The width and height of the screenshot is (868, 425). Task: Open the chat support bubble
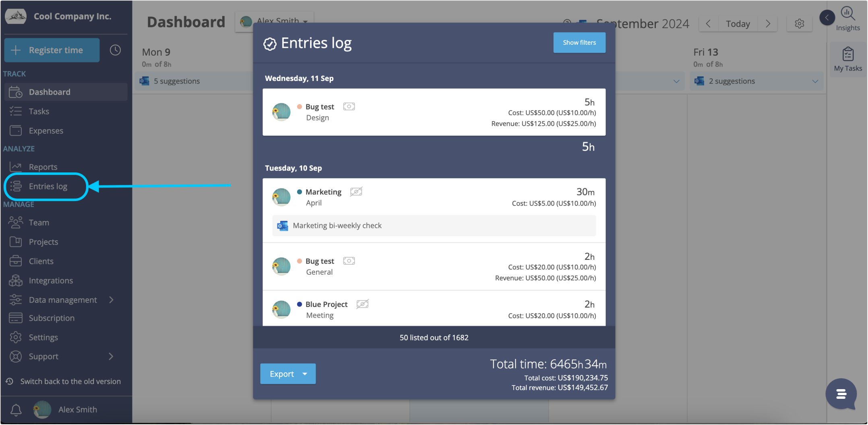point(841,394)
